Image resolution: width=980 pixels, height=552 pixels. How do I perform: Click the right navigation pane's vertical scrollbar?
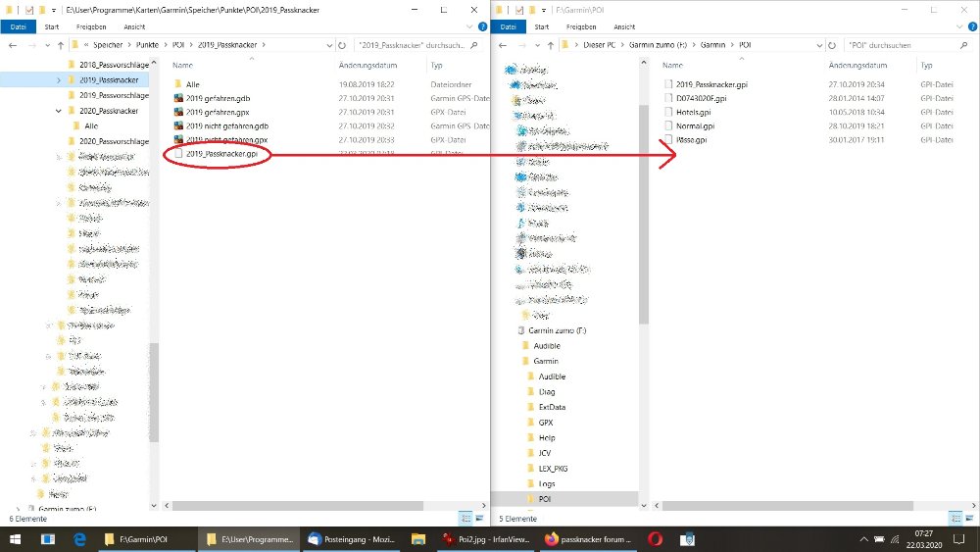(643, 196)
